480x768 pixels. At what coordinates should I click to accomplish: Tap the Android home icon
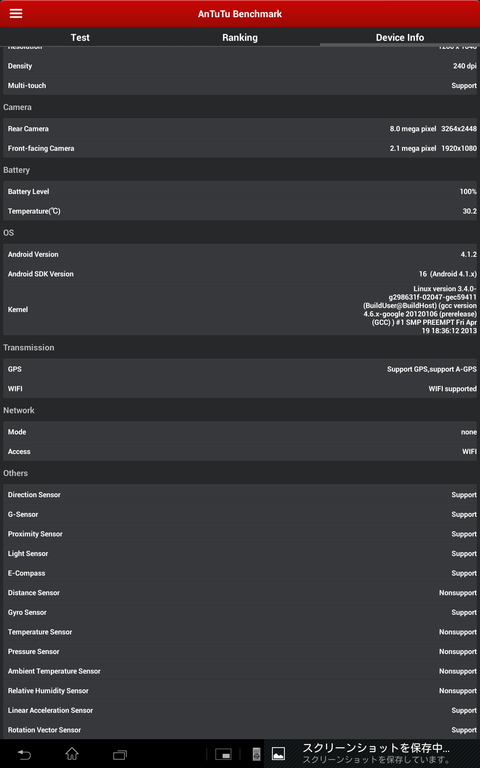pyautogui.click(x=72, y=754)
